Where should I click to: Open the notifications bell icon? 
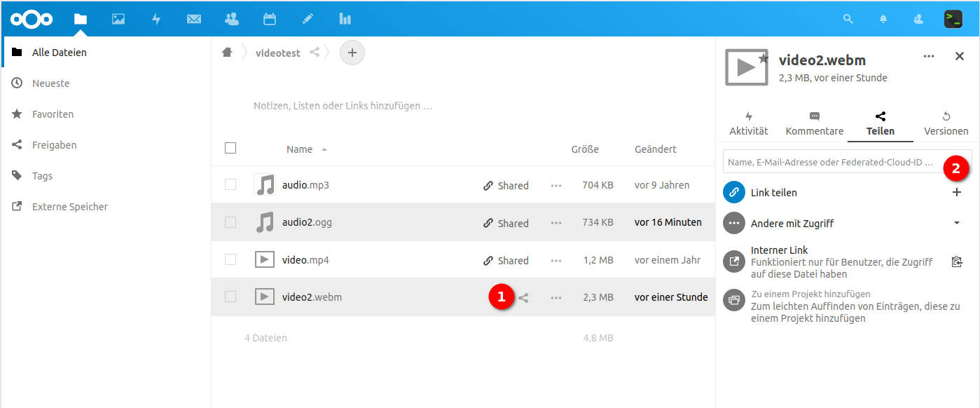point(883,19)
